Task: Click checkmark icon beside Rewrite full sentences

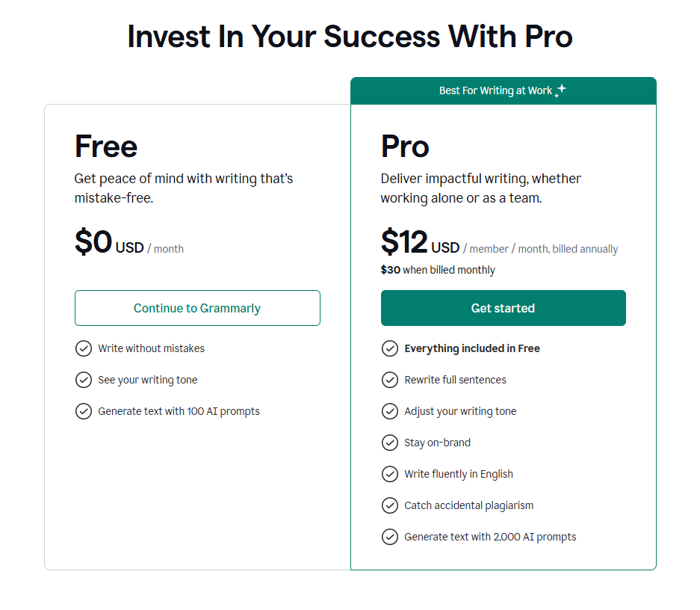Action: [390, 380]
